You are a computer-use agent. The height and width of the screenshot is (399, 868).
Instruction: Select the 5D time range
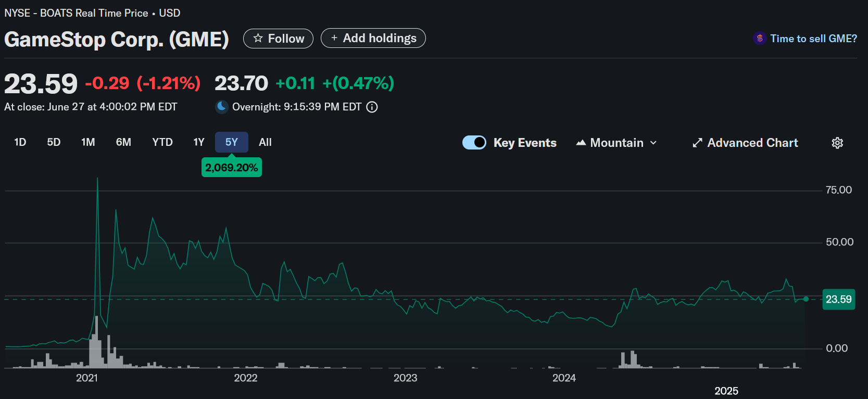click(x=54, y=142)
